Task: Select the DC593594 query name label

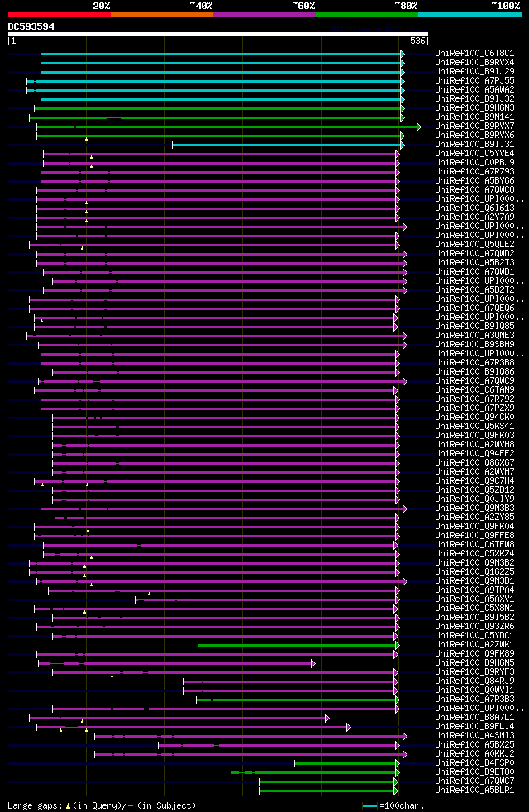Action: (31, 26)
